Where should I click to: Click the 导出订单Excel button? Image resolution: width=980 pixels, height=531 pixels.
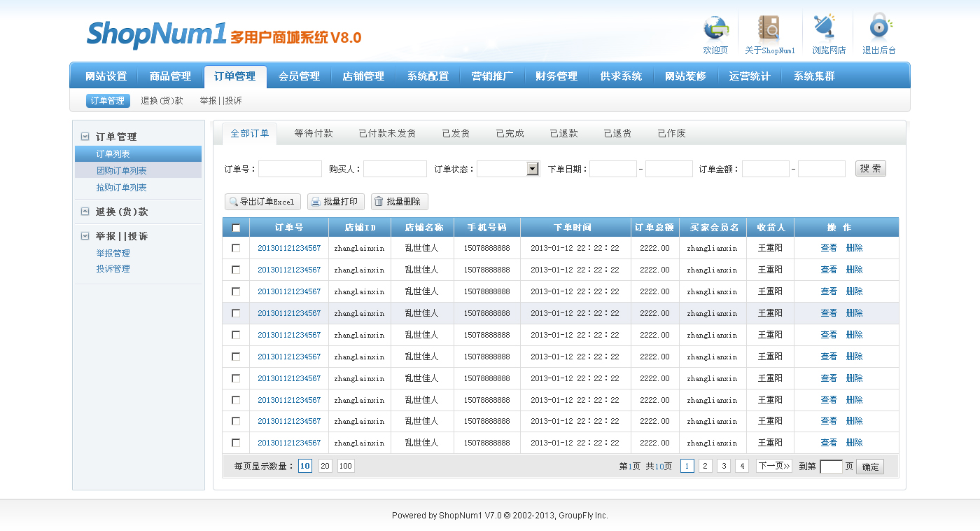pyautogui.click(x=262, y=202)
